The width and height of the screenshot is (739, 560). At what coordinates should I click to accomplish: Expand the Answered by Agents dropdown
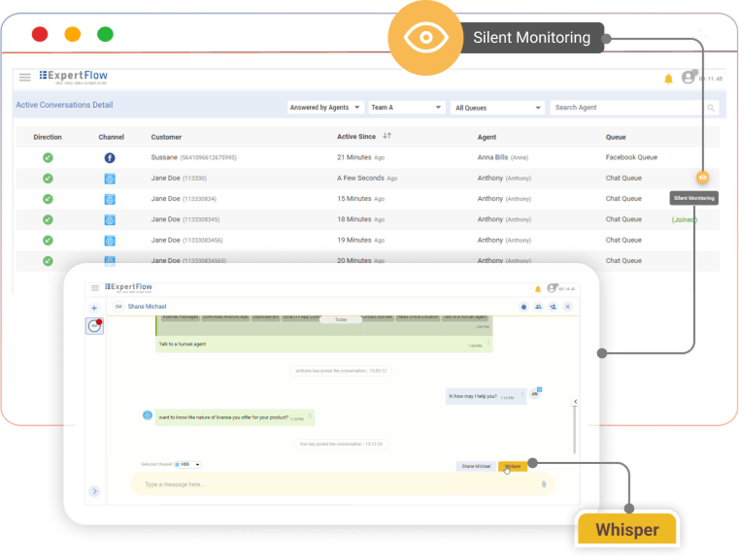pos(325,108)
